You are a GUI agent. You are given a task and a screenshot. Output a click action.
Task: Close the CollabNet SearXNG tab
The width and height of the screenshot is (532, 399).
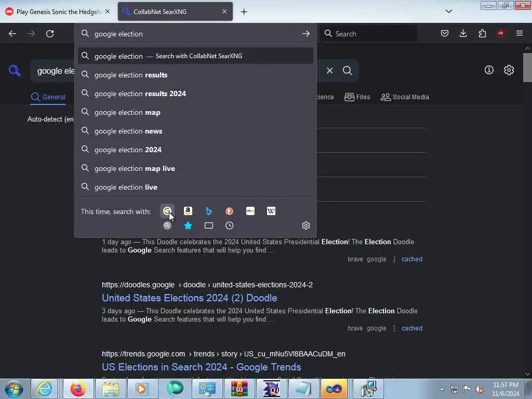pyautogui.click(x=224, y=11)
